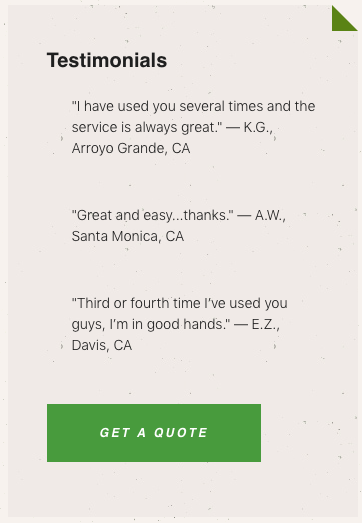Screen dimensions: 362x523
Task: Click the location Arroyo Grande, CA
Action: point(131,148)
